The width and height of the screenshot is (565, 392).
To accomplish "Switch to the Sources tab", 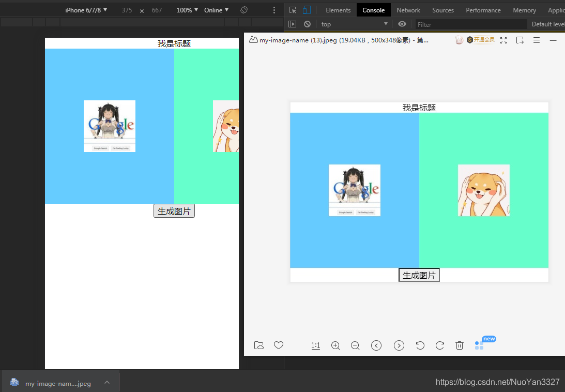I will coord(443,10).
